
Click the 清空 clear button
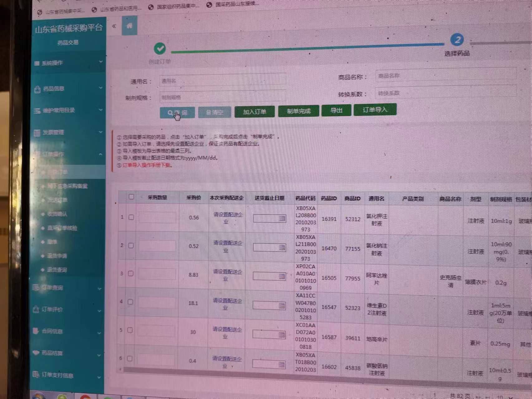coord(215,112)
